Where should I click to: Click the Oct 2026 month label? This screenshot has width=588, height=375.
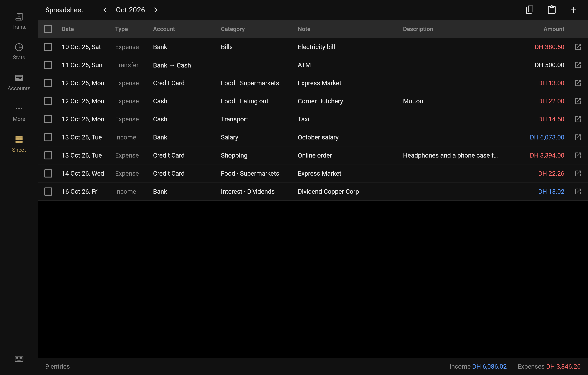(130, 10)
